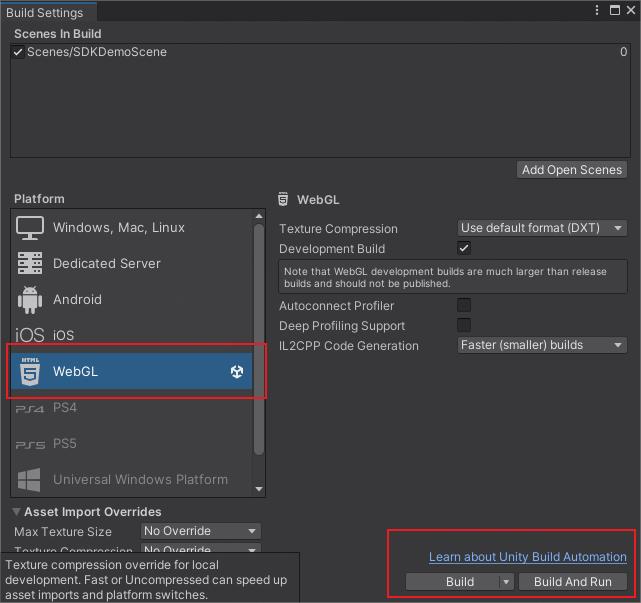The image size is (641, 603).
Task: Click the Max Texture Size label
Action: (x=63, y=531)
